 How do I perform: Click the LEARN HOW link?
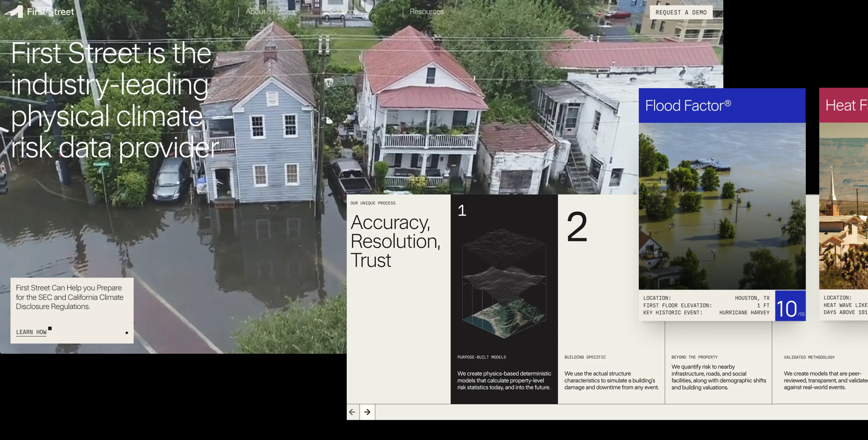click(31, 332)
